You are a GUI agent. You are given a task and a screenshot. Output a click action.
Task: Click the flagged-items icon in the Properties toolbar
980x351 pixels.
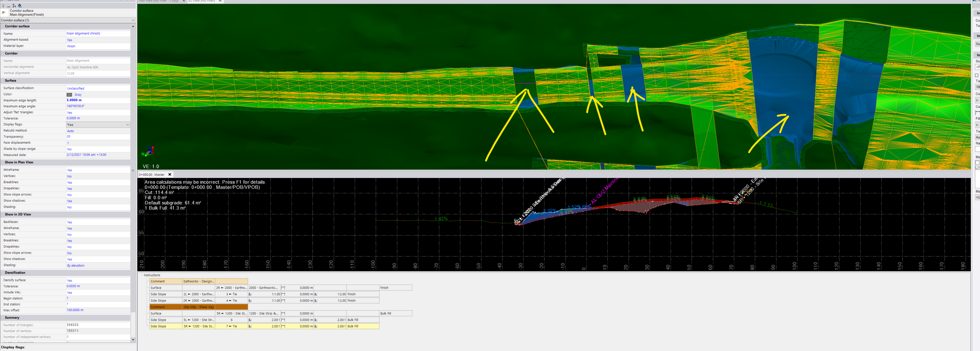(19, 6)
